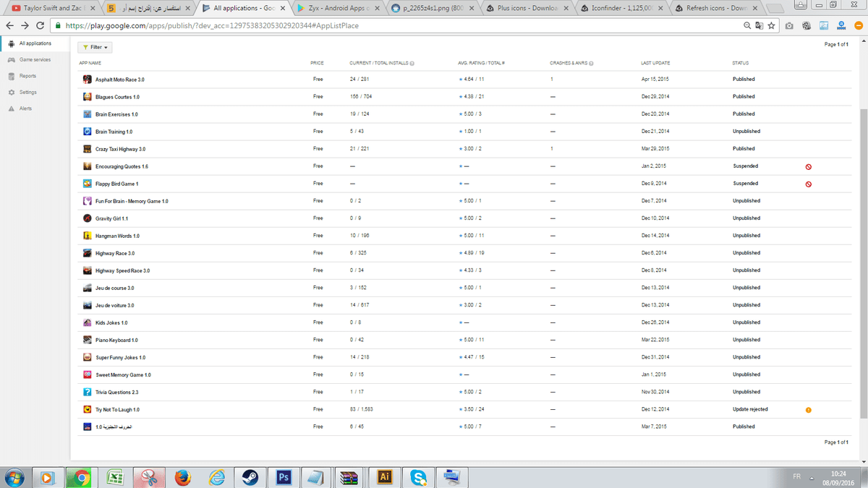Click the APP NAME column header

[x=90, y=63]
